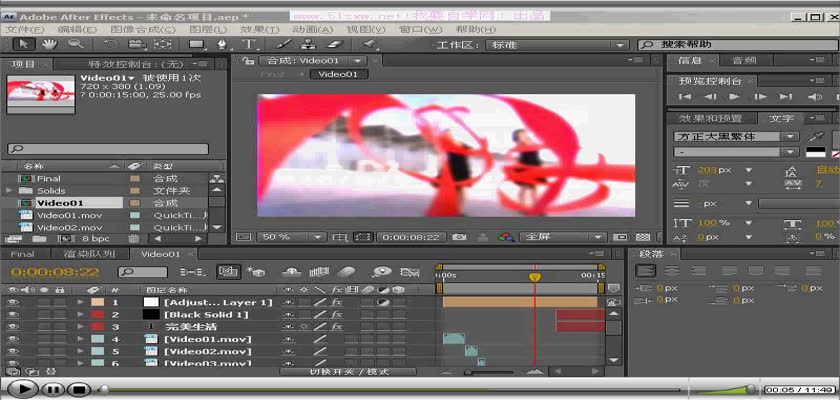Toggle fx switch on Black Solid 1

click(336, 315)
